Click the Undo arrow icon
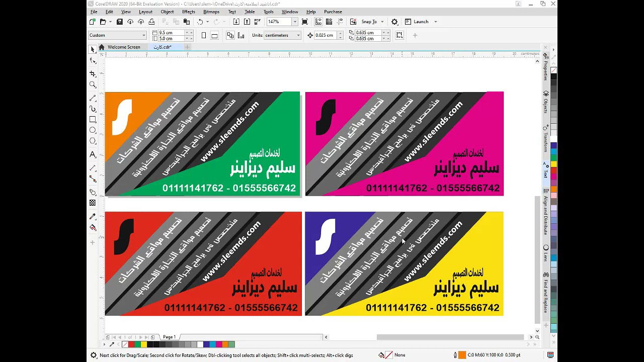Screen dimensions: 644x362 (x=200, y=22)
